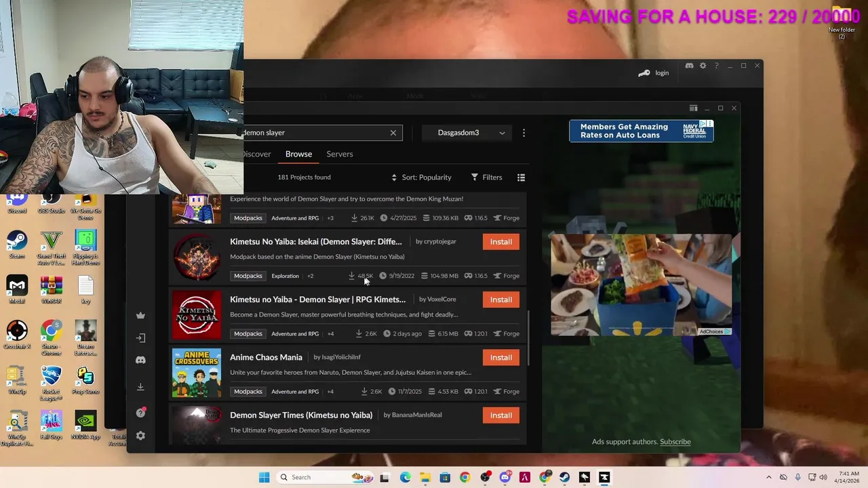
Task: Switch to the Servers tab
Action: pyautogui.click(x=340, y=154)
